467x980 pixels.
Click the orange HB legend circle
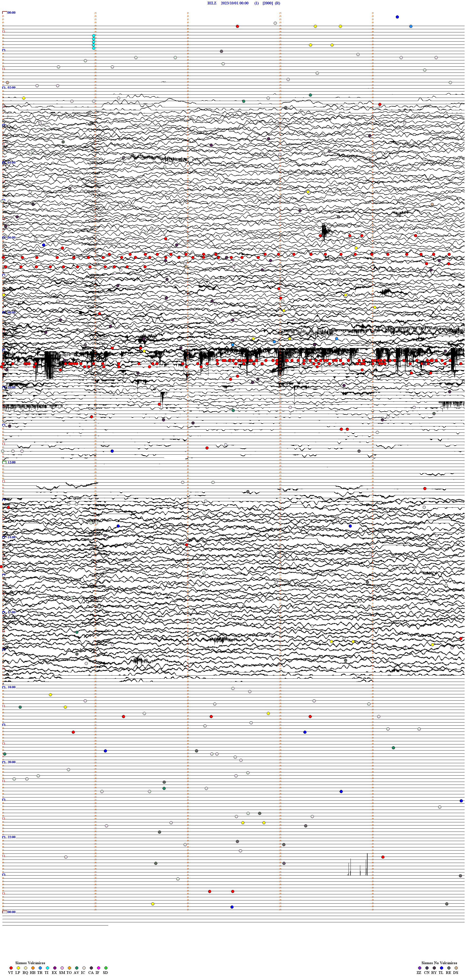tap(33, 968)
